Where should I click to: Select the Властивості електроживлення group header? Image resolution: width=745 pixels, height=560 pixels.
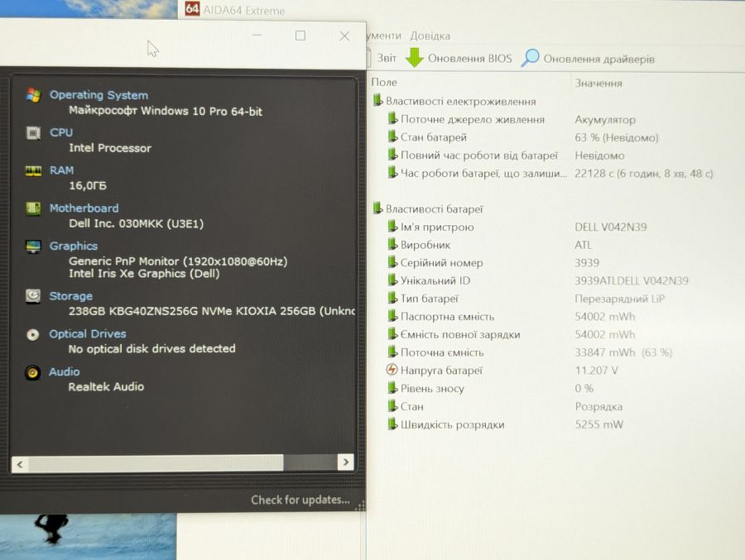[455, 101]
